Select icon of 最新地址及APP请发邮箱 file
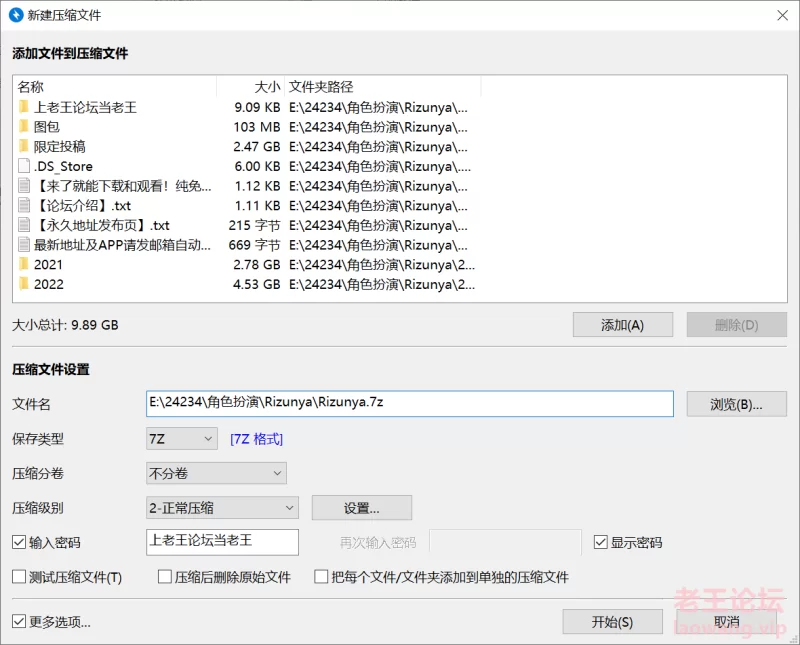Viewport: 800px width, 645px height. pos(23,244)
